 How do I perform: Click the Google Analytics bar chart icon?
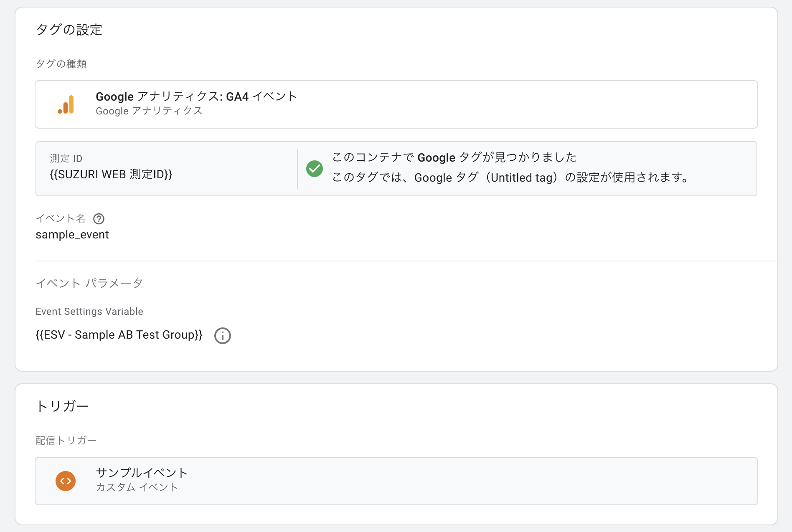66,104
